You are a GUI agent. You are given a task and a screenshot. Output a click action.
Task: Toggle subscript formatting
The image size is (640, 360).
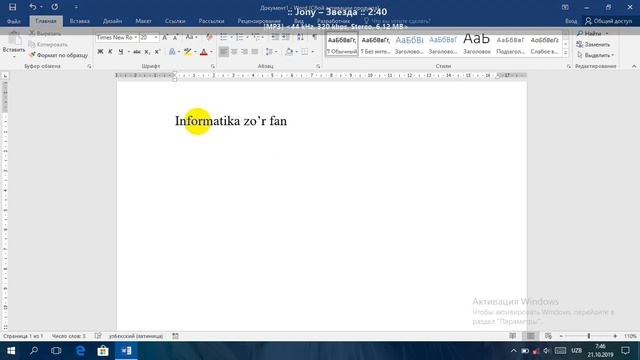point(147,52)
